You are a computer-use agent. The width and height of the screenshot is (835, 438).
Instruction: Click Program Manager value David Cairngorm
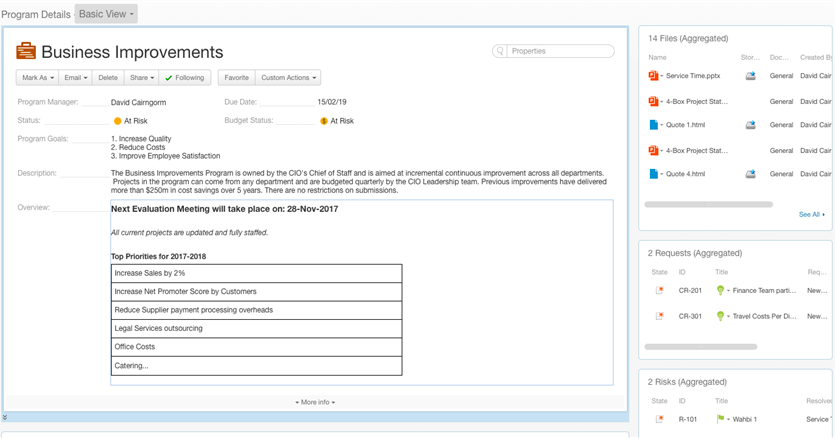click(x=138, y=102)
